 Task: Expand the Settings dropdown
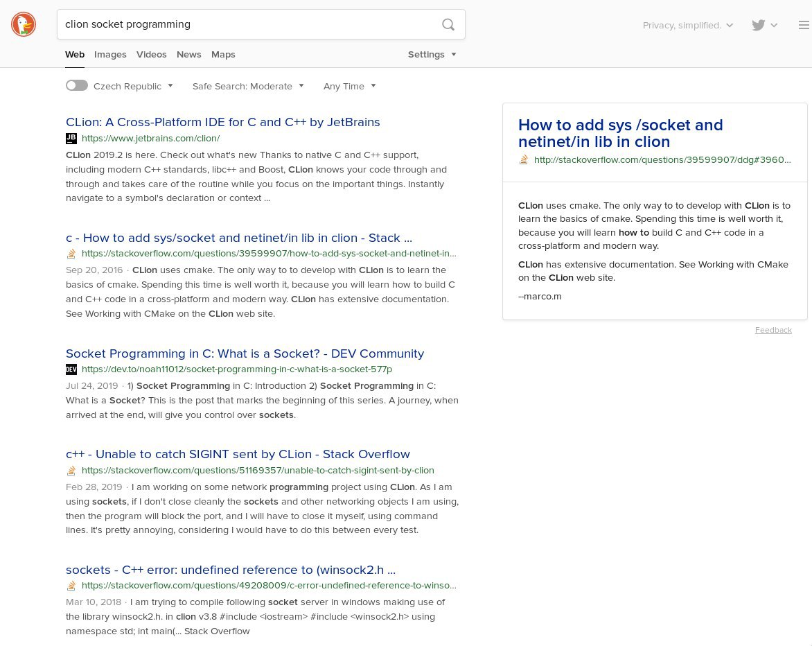432,54
